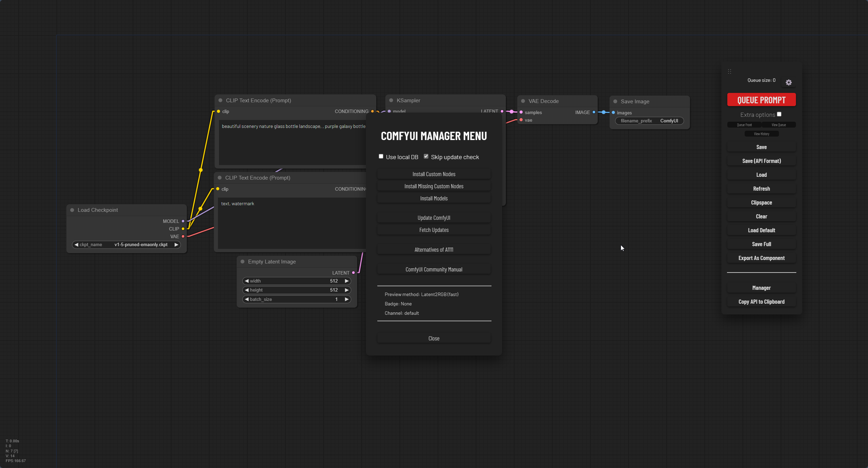Enable the Extra options checkbox

coord(779,114)
